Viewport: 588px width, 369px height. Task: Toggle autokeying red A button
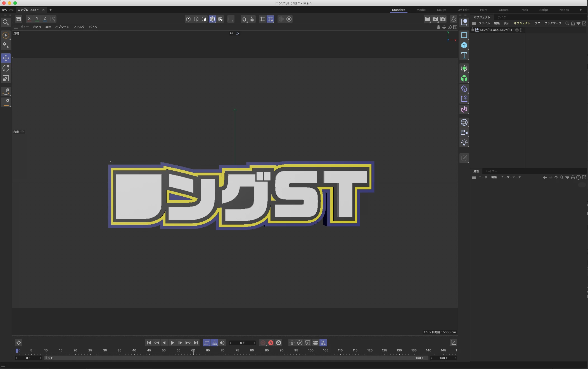[271, 343]
